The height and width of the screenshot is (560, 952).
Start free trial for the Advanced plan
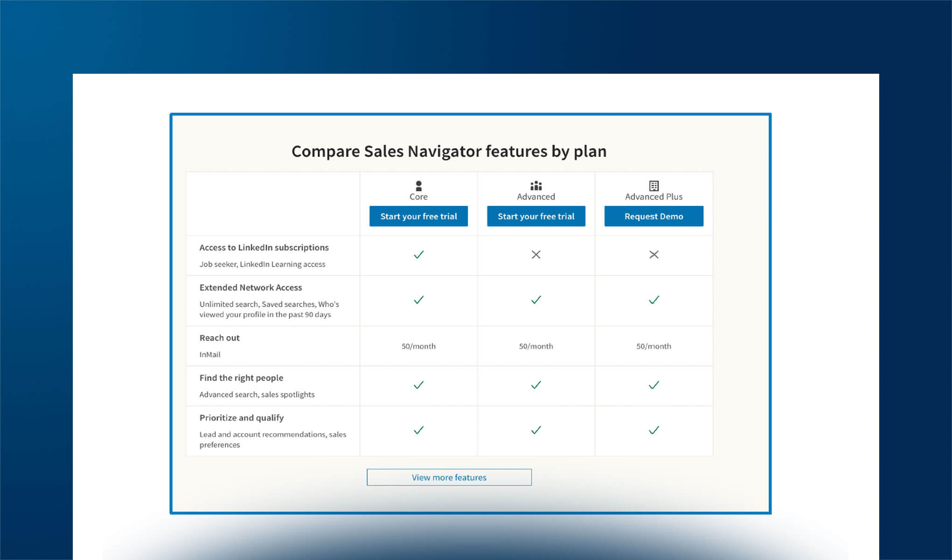[536, 216]
